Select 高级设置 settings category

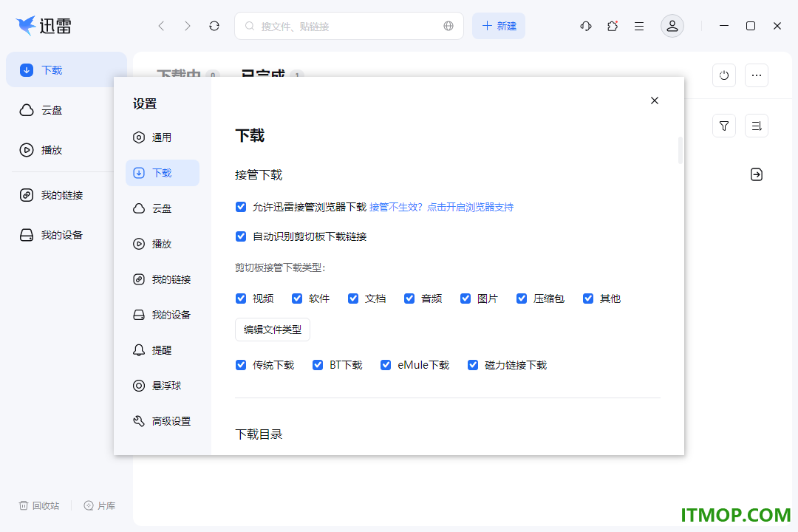coord(163,421)
